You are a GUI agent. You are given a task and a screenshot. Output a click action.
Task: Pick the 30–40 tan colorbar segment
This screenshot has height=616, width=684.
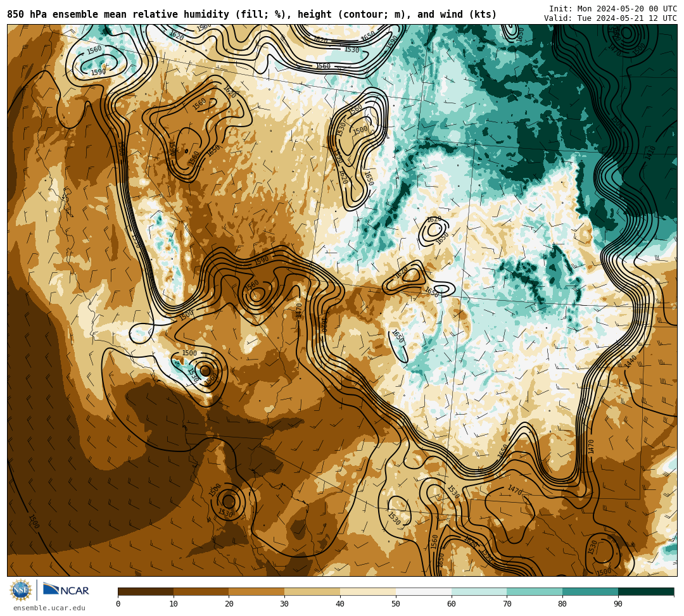(312, 591)
